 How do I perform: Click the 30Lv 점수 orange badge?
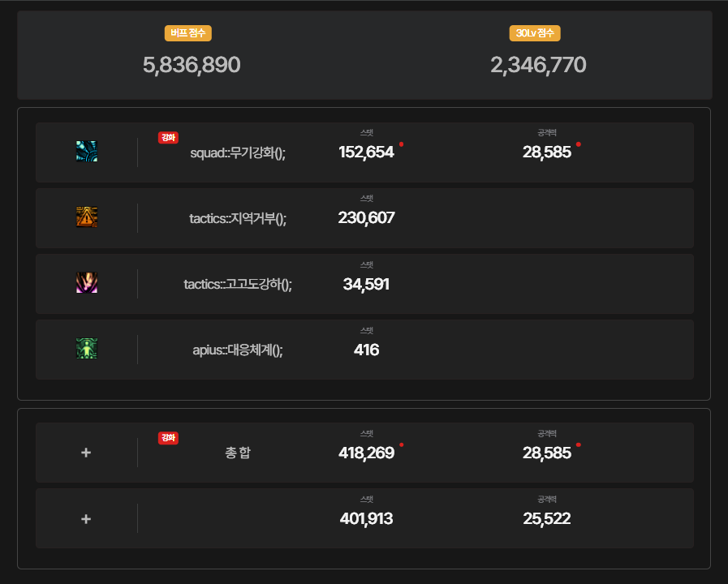(535, 33)
